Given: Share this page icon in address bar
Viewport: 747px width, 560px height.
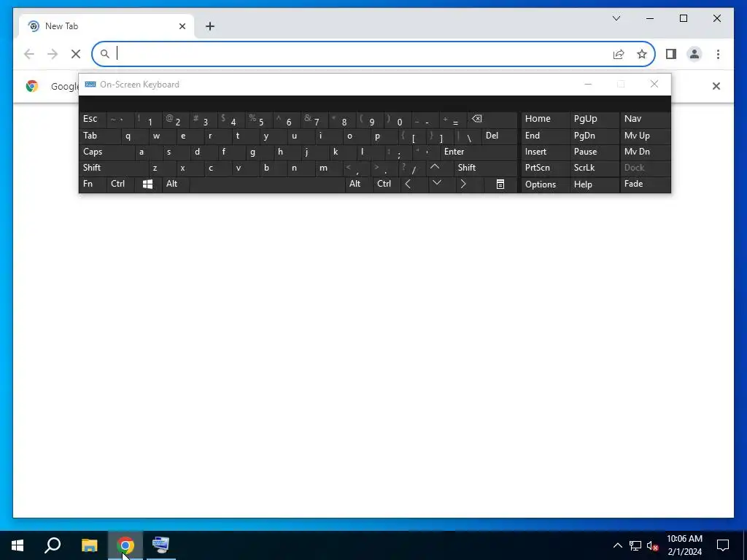Looking at the screenshot, I should click(619, 54).
